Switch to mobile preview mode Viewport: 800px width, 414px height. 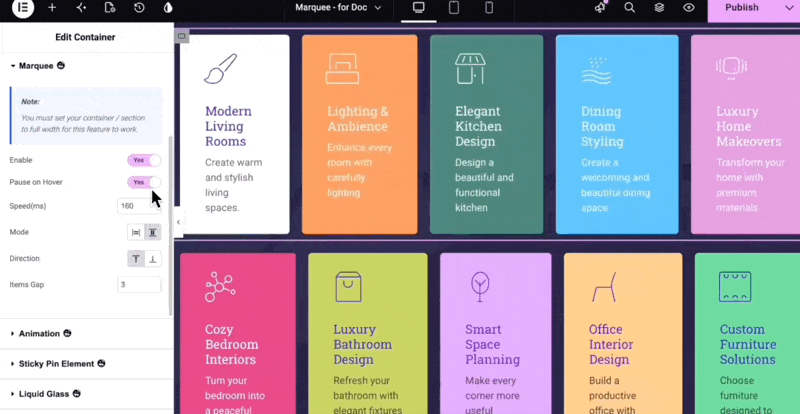(489, 8)
